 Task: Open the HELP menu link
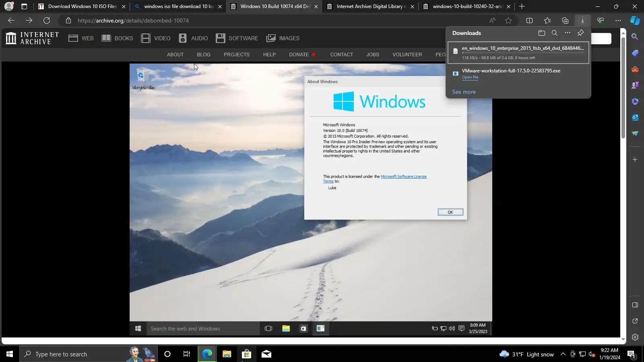269,55
